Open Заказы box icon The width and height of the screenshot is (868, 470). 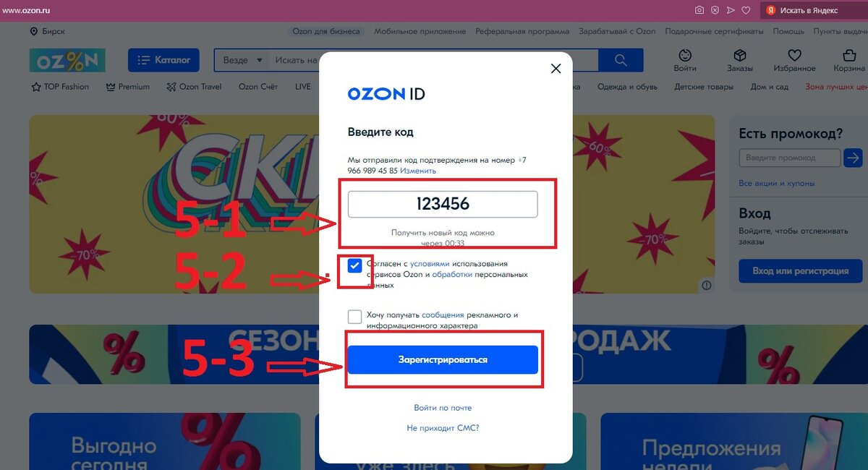pyautogui.click(x=739, y=56)
